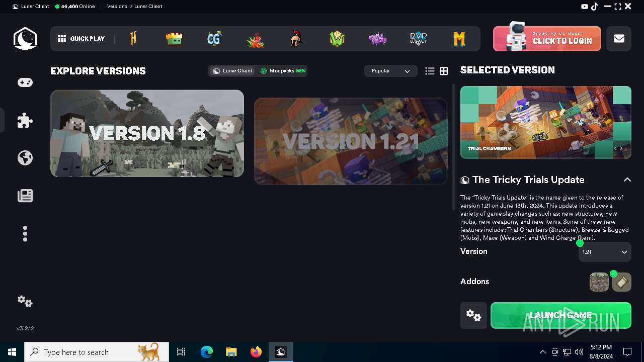Click the Click to Login button
This screenshot has height=362, width=644.
[547, 39]
